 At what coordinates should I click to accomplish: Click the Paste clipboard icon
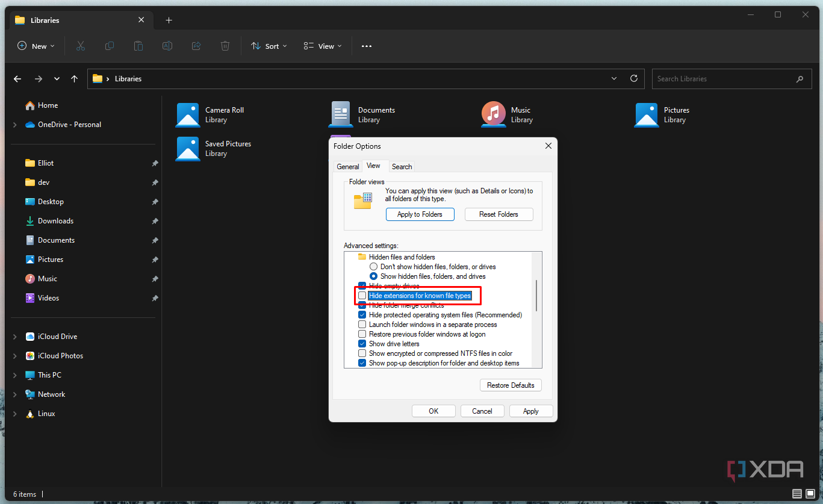click(138, 46)
